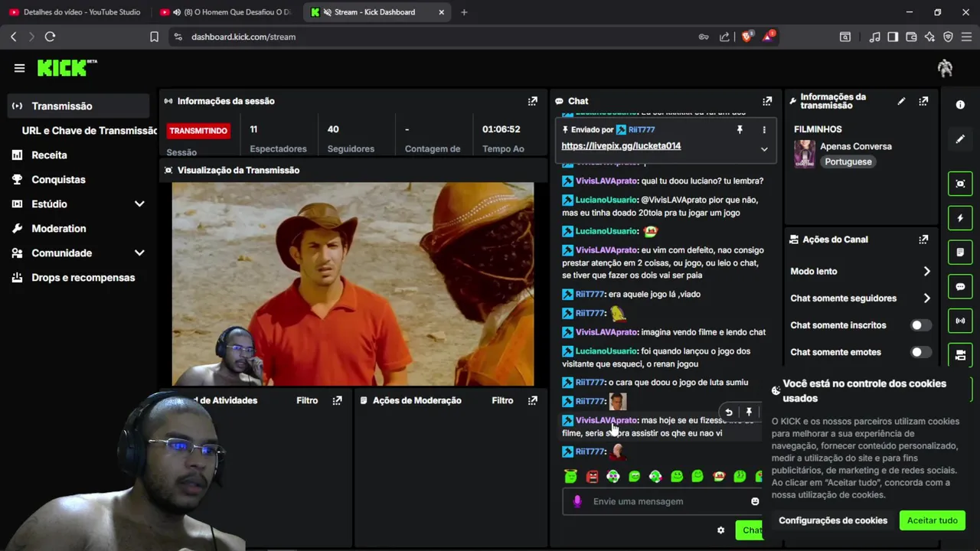Image resolution: width=980 pixels, height=551 pixels.
Task: Open Modo lento options arrow
Action: coord(926,272)
